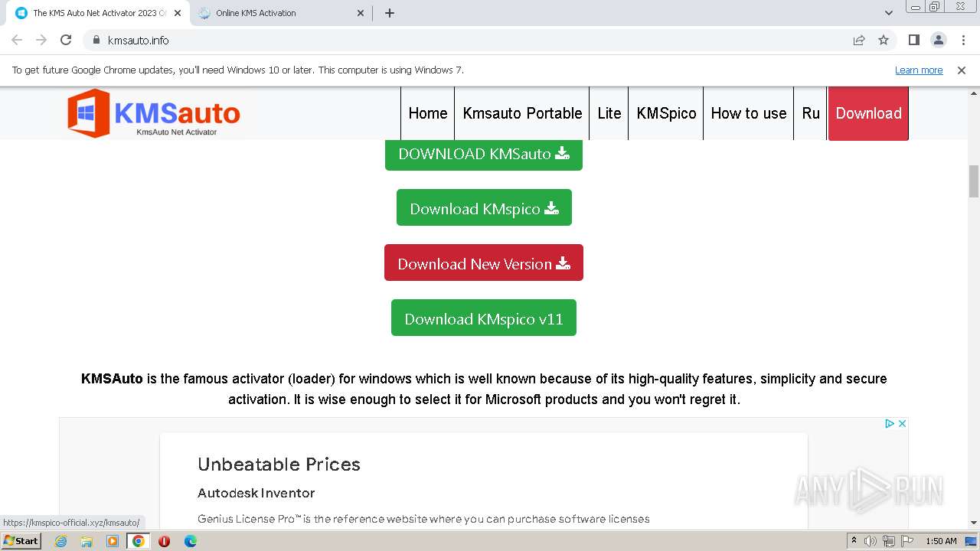The height and width of the screenshot is (551, 980).
Task: Click the Genius License Pro ad description
Action: (x=423, y=519)
